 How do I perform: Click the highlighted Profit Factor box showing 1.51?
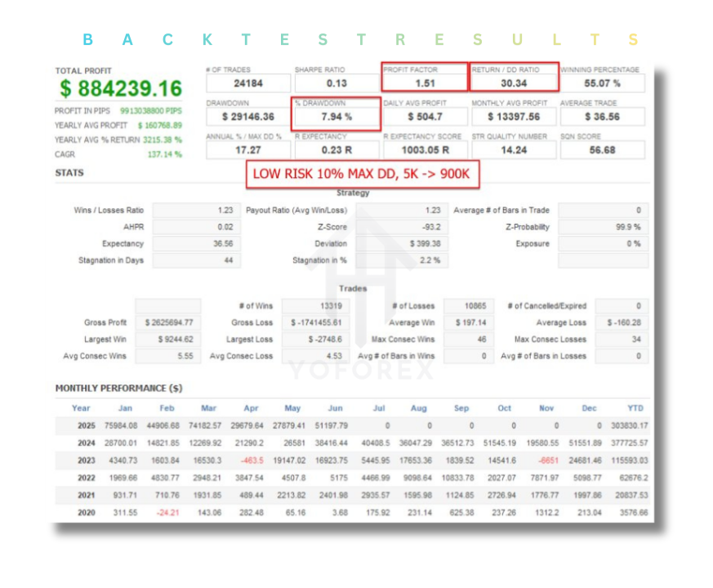click(x=425, y=82)
